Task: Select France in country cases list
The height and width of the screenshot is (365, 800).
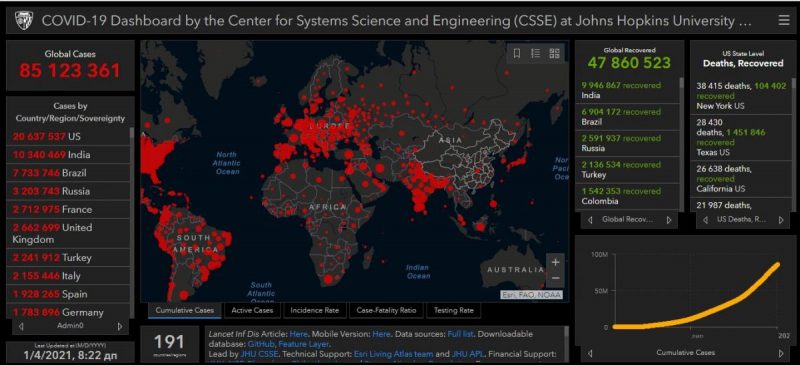Action: pyautogui.click(x=68, y=210)
